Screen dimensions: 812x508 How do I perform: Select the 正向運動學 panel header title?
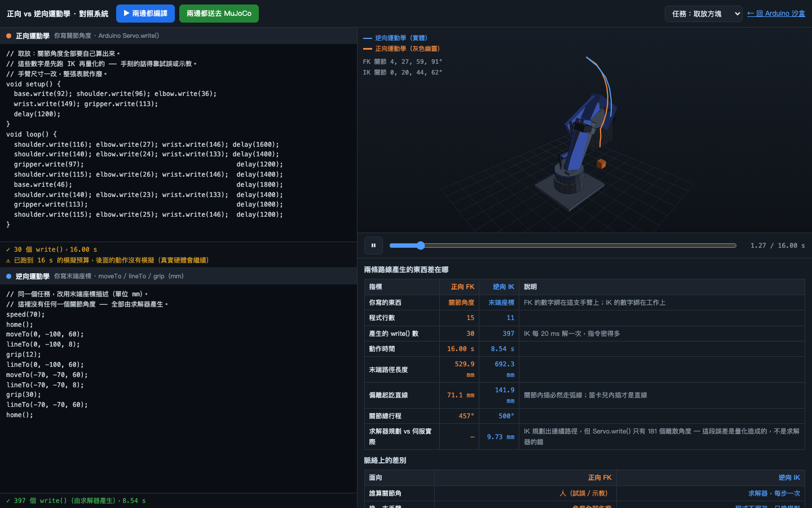coord(33,36)
